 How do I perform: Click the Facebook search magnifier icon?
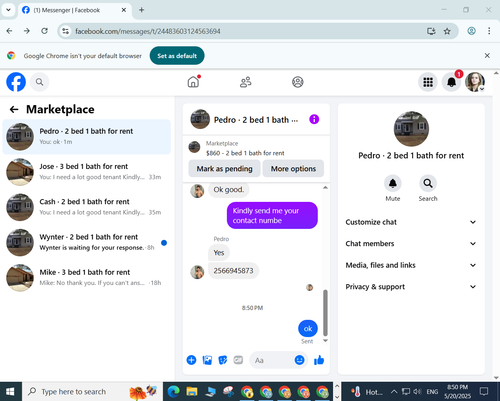(x=39, y=82)
